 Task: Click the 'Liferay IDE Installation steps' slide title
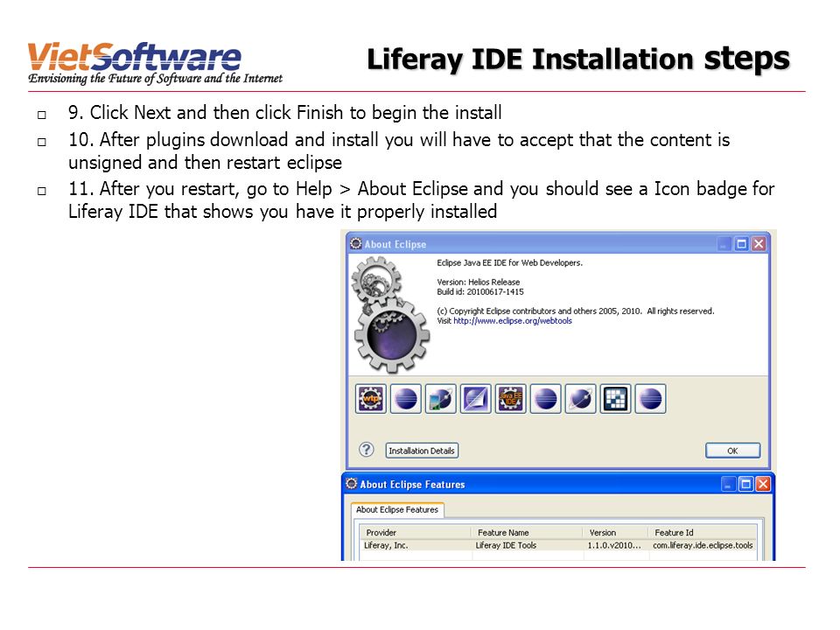tap(578, 59)
